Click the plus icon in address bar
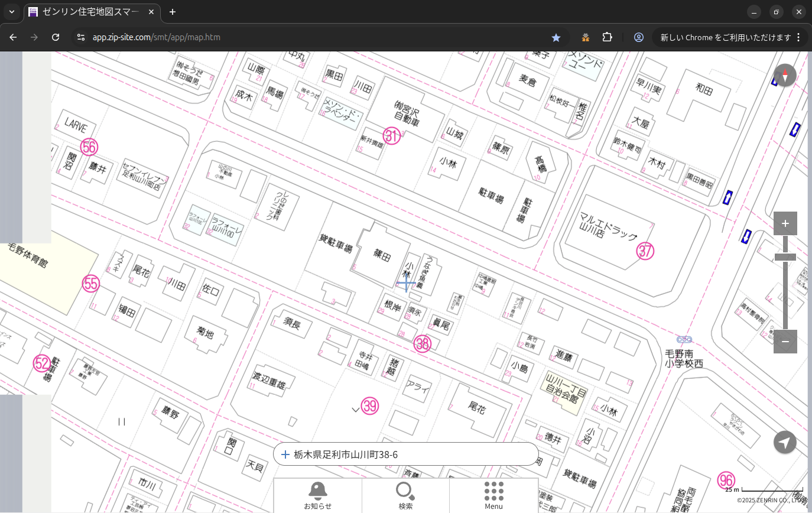The height and width of the screenshot is (513, 812). click(285, 454)
